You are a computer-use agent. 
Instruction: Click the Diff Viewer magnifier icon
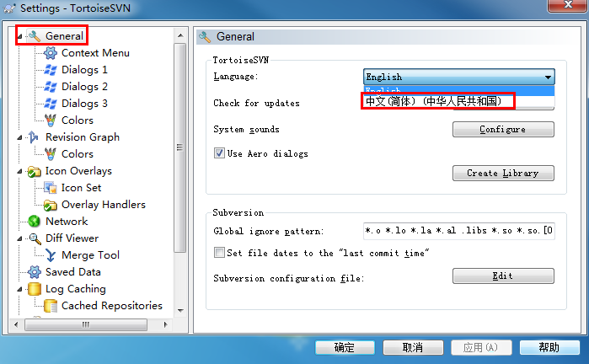(35, 238)
